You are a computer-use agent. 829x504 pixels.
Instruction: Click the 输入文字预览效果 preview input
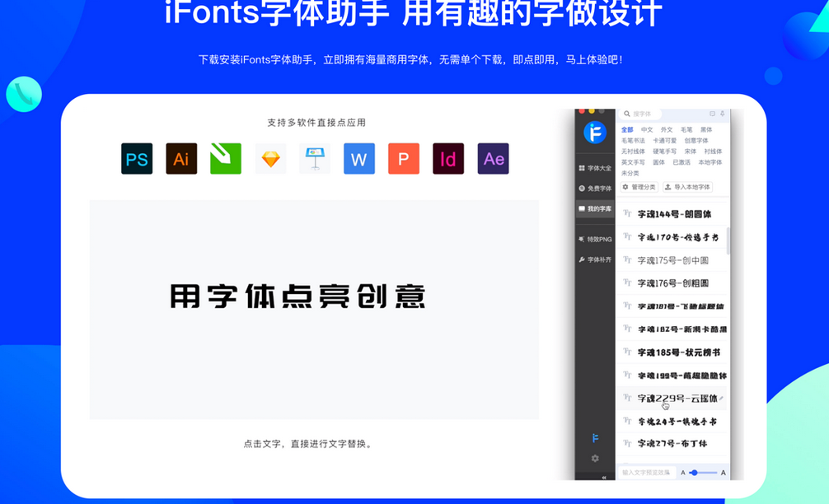click(x=647, y=473)
